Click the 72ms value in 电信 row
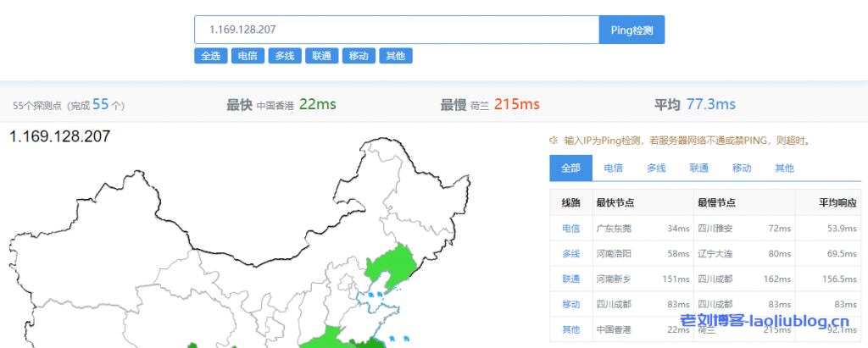Image resolution: width=868 pixels, height=348 pixels. [780, 229]
